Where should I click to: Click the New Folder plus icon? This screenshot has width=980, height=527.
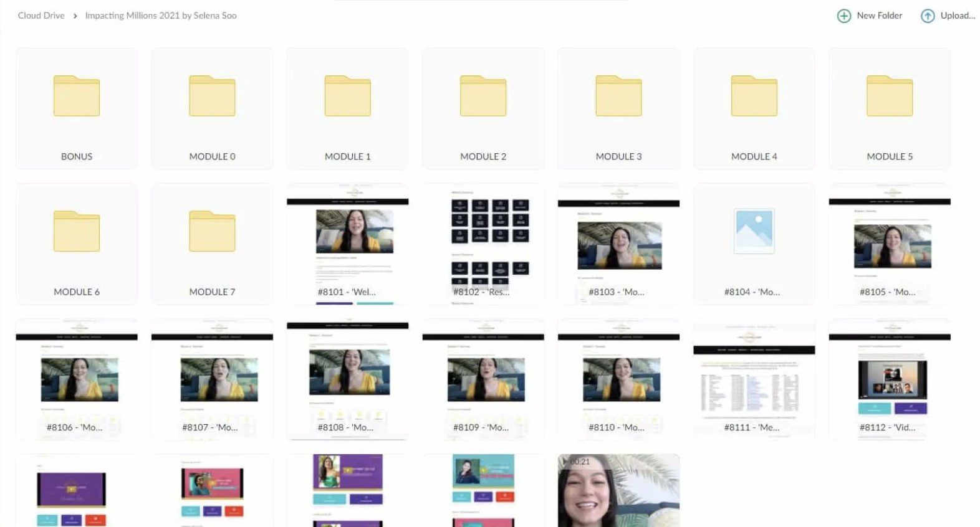[x=843, y=16]
